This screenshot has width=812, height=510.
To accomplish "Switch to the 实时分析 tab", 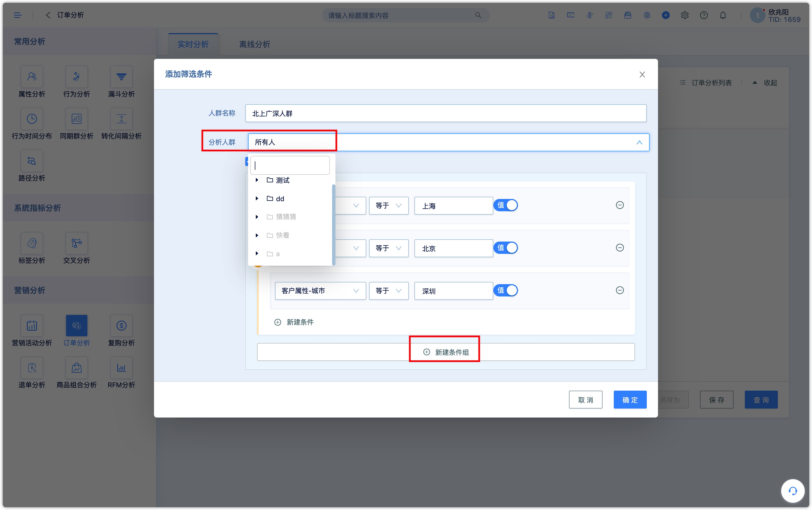I will (x=193, y=44).
